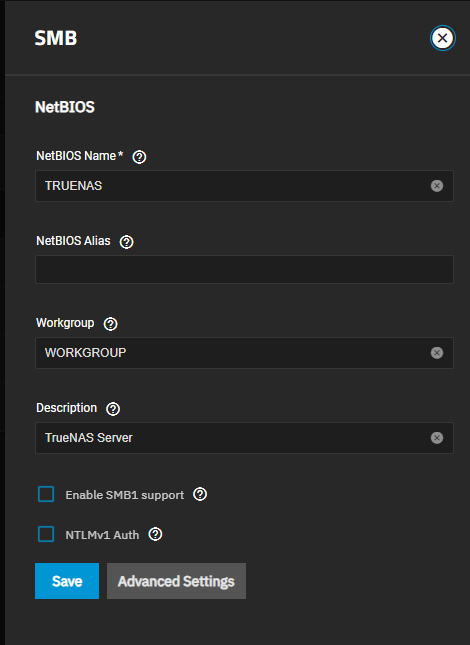Enable SMB1 support checkbox
Image resolution: width=470 pixels, height=645 pixels.
pyautogui.click(x=46, y=494)
